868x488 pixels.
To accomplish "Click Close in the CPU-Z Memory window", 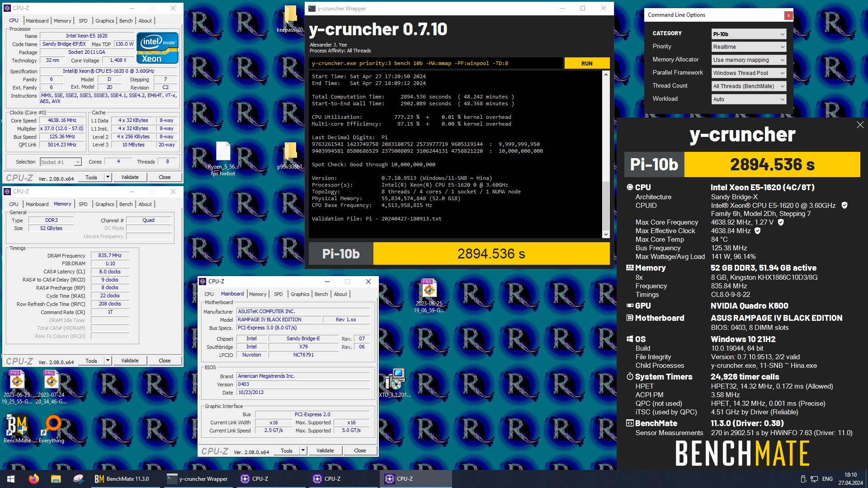I will pos(165,361).
